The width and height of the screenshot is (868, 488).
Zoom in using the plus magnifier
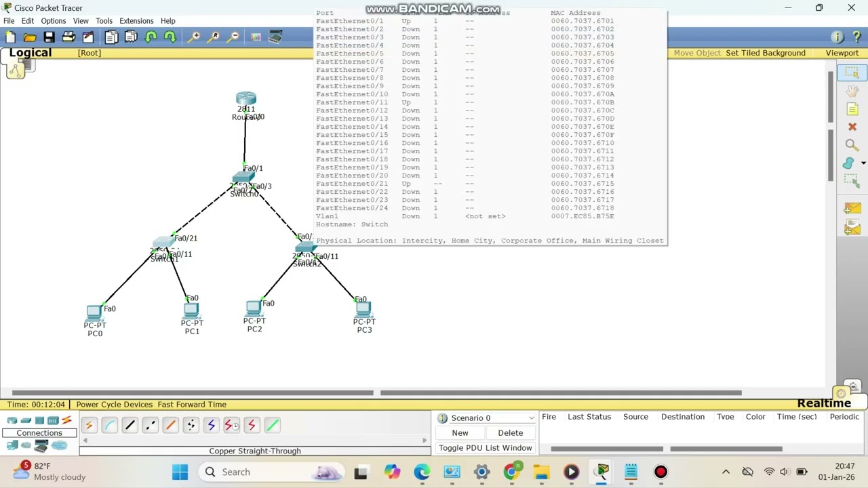pyautogui.click(x=195, y=37)
